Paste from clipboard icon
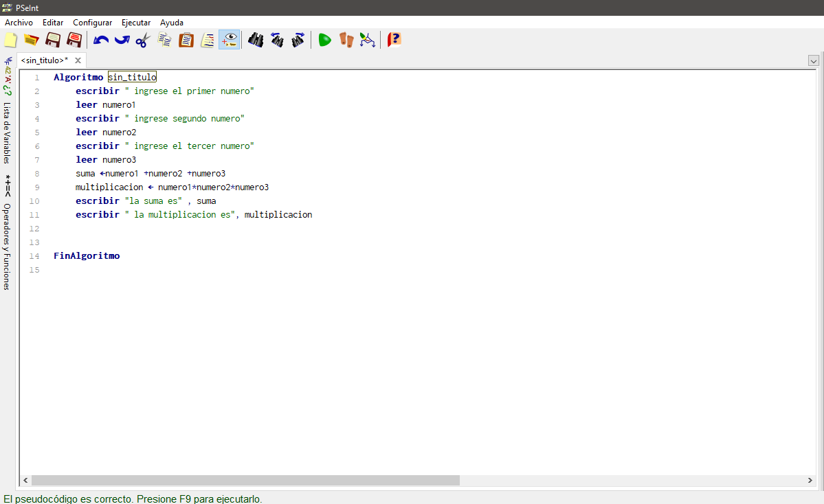 [186, 40]
